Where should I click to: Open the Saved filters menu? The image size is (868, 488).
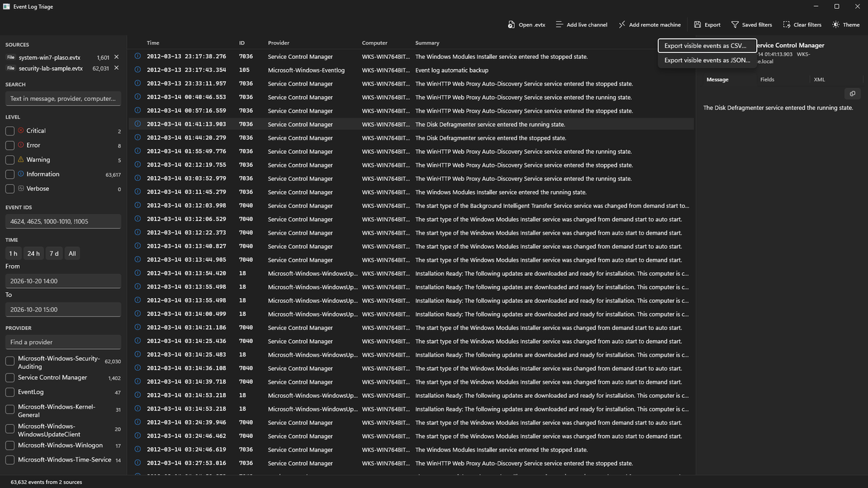[x=751, y=24]
